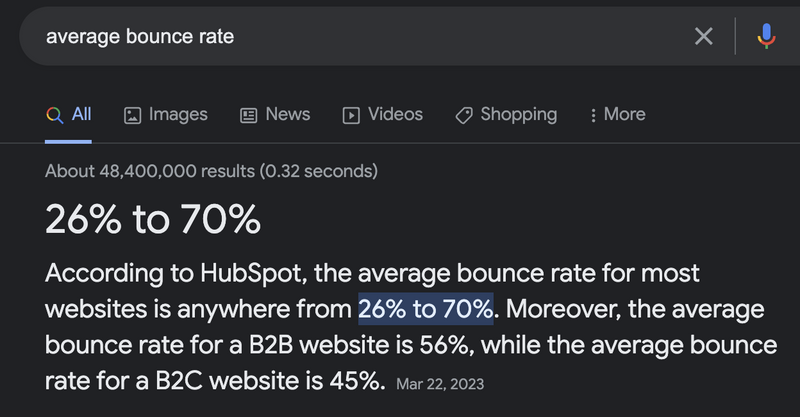Click the highlighted 26% to 70% snippet text
Screen dimensions: 800x417
pos(426,309)
